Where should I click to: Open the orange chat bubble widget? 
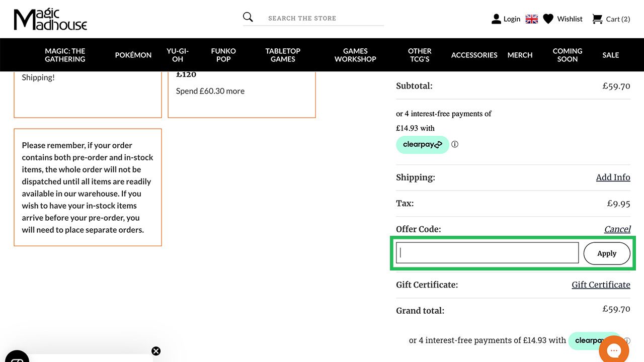click(614, 350)
